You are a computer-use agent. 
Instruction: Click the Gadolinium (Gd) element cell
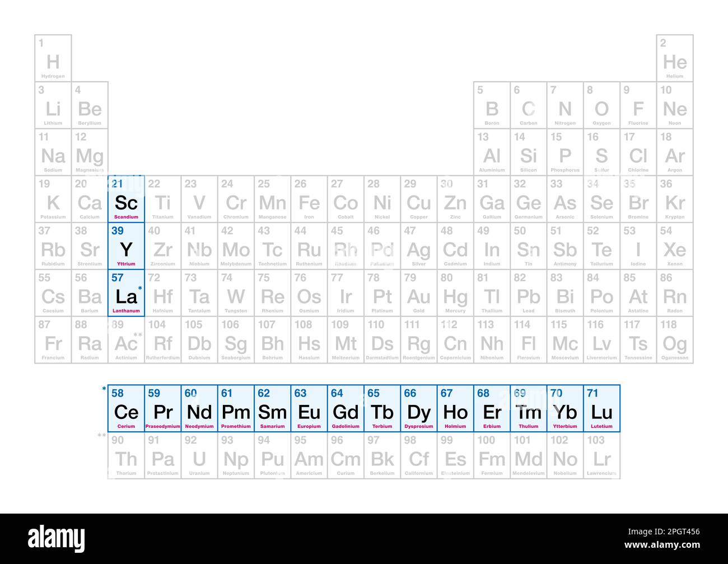[346, 408]
